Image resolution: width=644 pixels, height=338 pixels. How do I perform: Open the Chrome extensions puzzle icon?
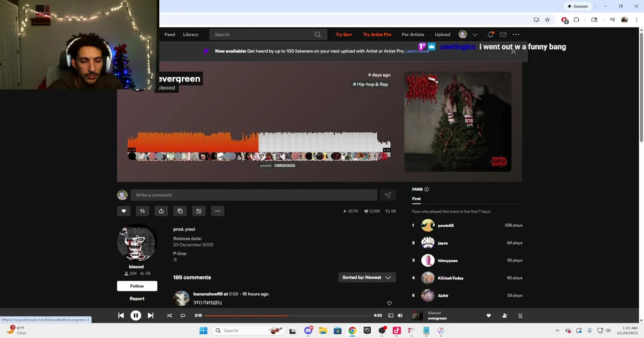pyautogui.click(x=576, y=20)
